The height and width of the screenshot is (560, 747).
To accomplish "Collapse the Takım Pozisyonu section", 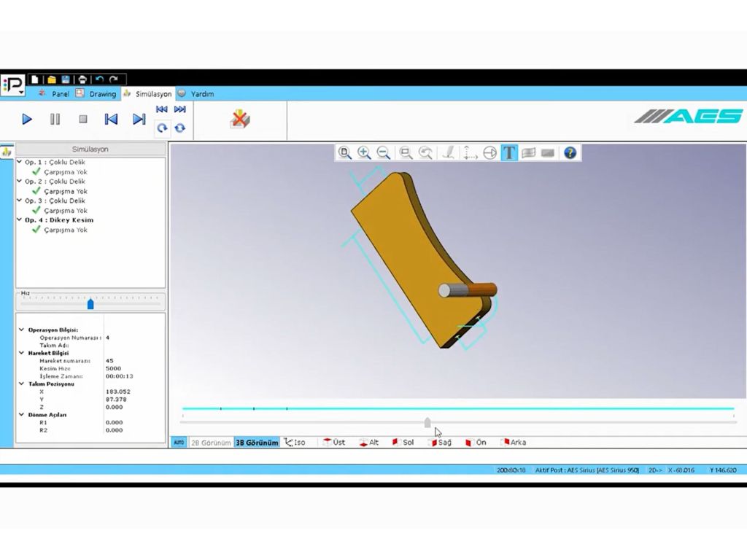I will (x=21, y=384).
